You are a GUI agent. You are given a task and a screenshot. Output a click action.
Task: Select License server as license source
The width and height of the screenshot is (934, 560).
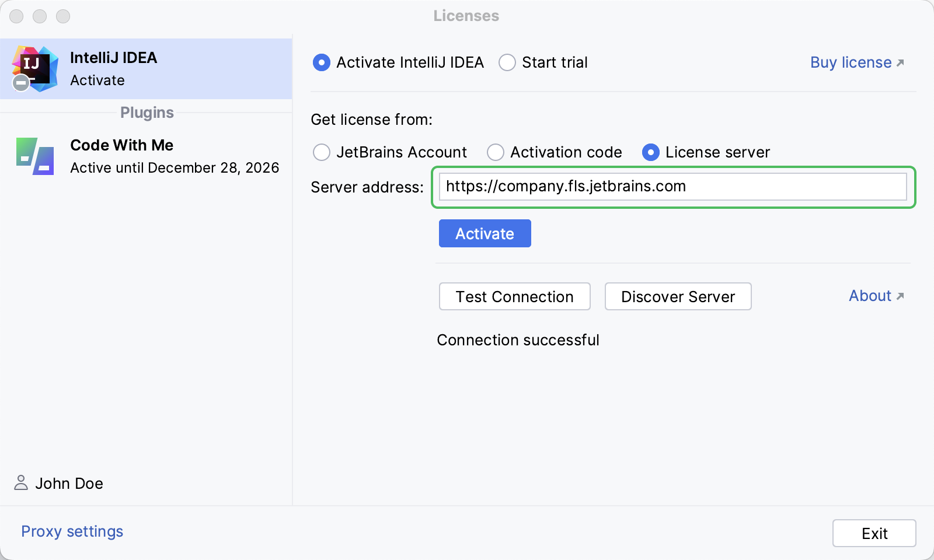click(x=651, y=152)
